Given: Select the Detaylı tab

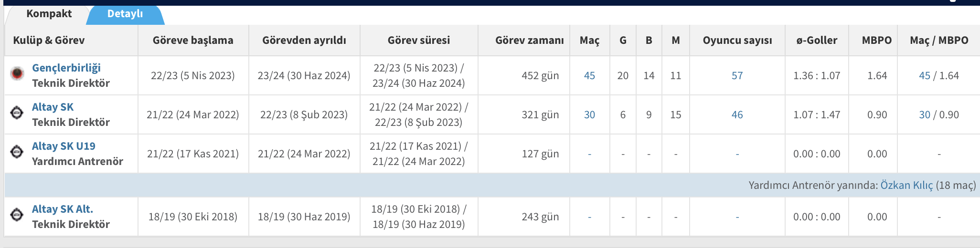Looking at the screenshot, I should [x=125, y=14].
